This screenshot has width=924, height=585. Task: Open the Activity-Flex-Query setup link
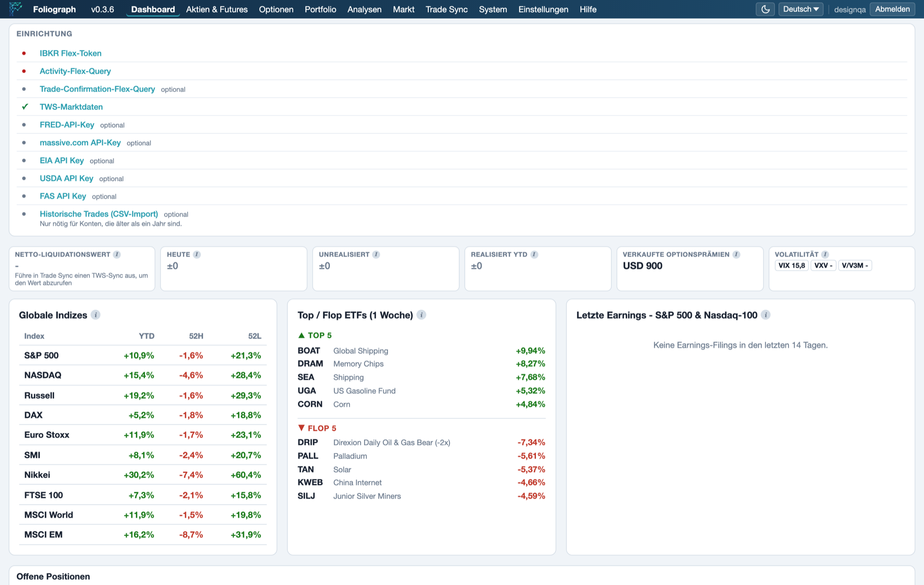pos(75,71)
